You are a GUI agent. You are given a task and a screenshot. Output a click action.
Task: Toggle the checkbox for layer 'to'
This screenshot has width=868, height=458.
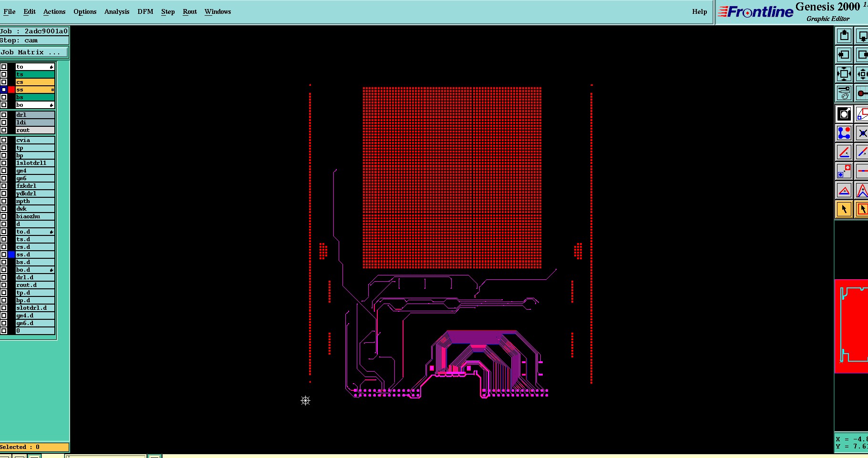(4, 67)
